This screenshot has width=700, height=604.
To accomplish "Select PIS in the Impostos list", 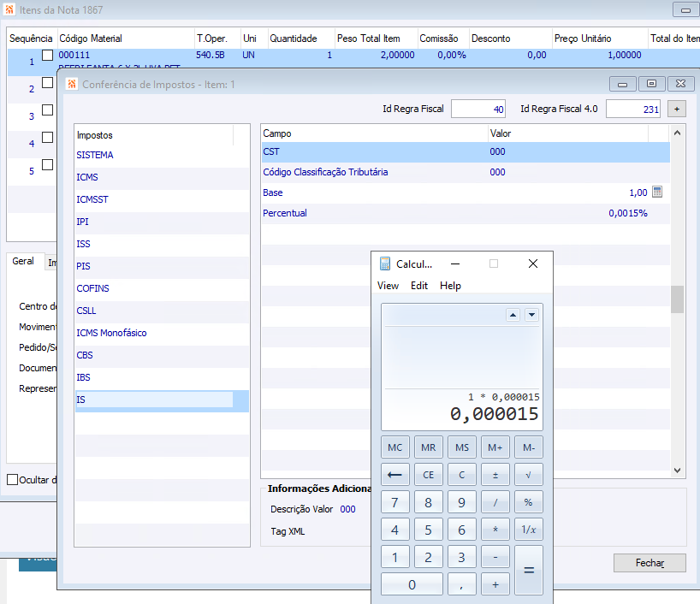I will coord(162,266).
